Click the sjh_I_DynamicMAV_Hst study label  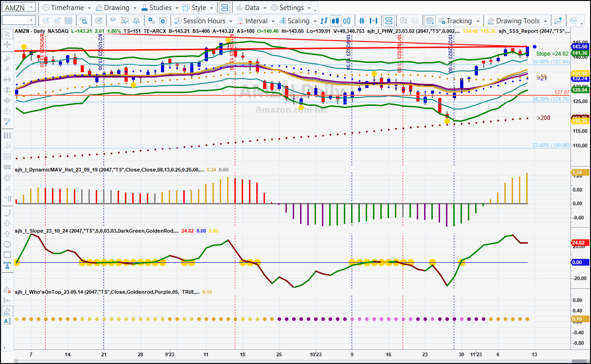(109, 170)
